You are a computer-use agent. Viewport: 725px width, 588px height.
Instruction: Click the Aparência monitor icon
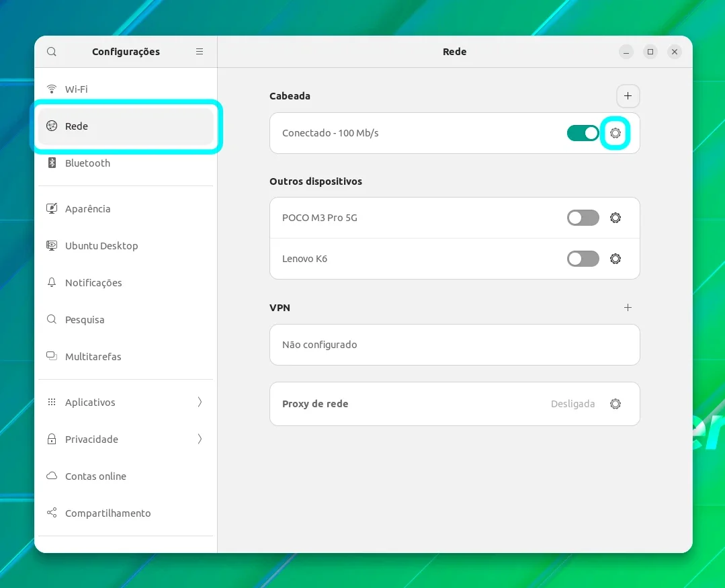pyautogui.click(x=52, y=208)
